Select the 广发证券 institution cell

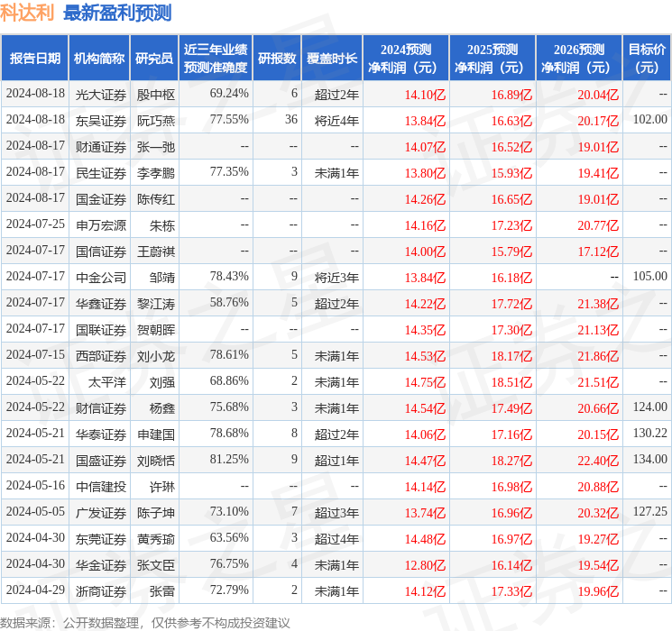tap(101, 513)
